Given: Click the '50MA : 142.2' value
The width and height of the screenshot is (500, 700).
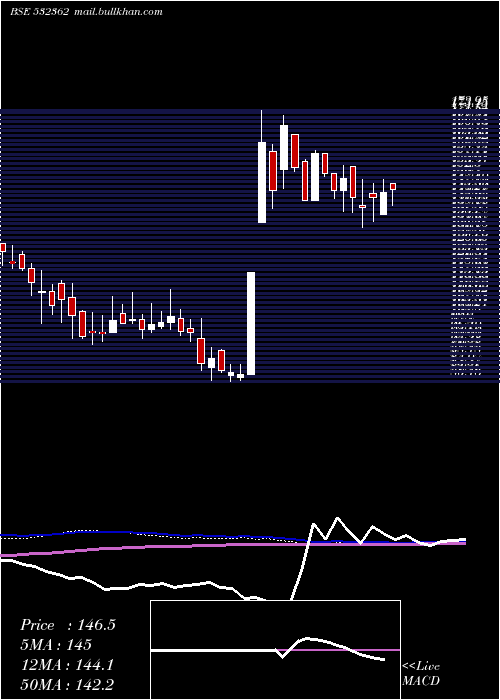Looking at the screenshot, I should click(67, 685).
